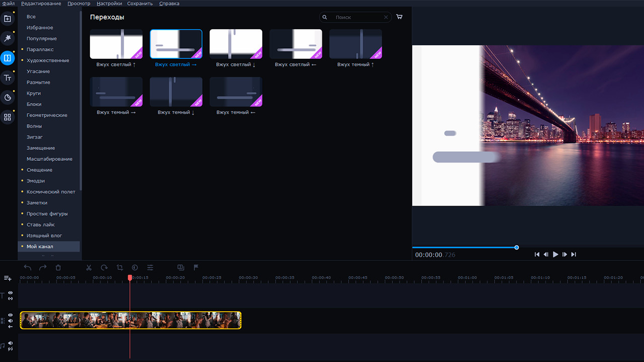
Task: Choose the Вжух темный ↓ transition
Action: click(x=176, y=92)
